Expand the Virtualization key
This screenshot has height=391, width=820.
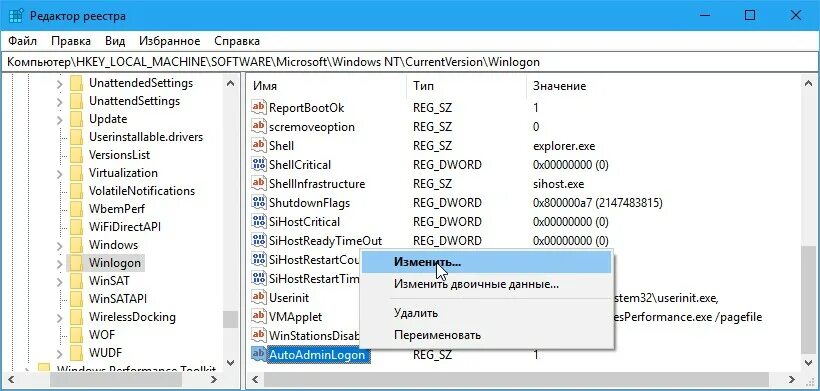tap(60, 173)
